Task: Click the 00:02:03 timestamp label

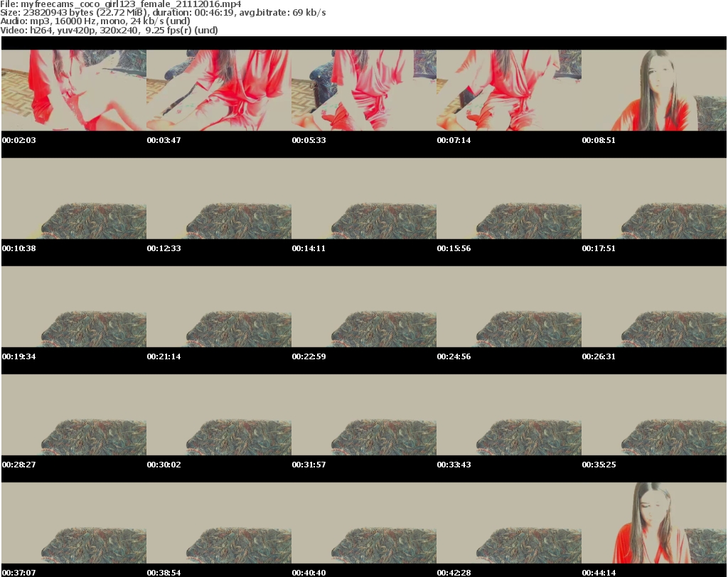Action: [19, 140]
